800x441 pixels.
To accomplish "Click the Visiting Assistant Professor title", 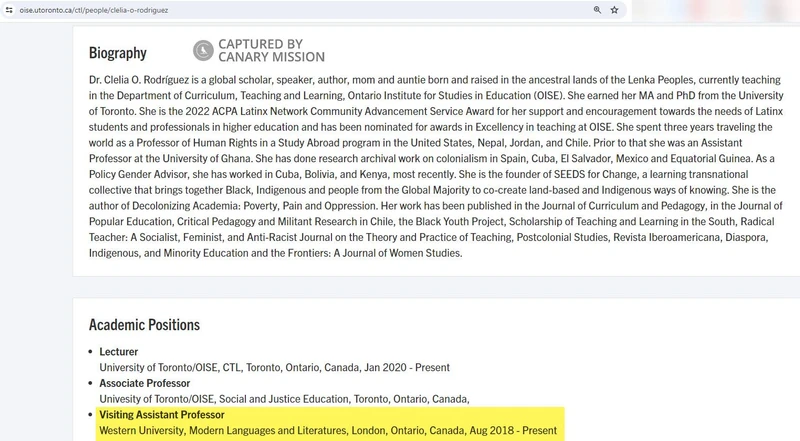I will (x=162, y=414).
